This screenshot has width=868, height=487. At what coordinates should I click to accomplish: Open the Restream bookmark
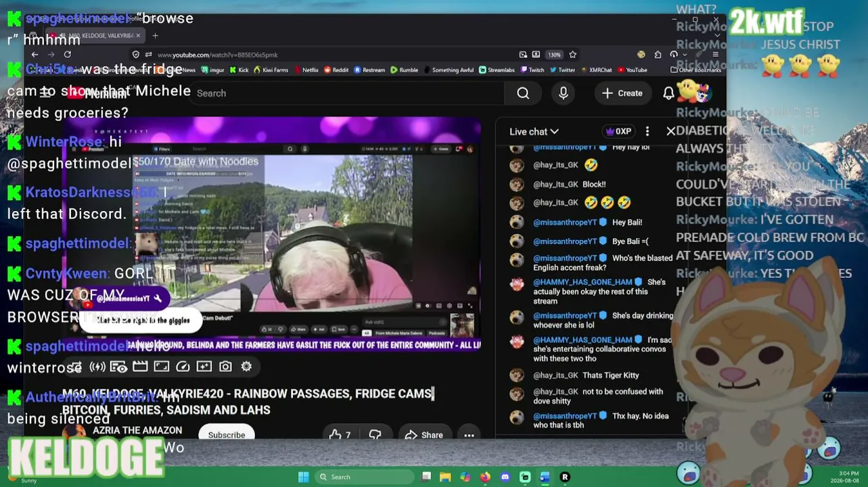pos(369,70)
